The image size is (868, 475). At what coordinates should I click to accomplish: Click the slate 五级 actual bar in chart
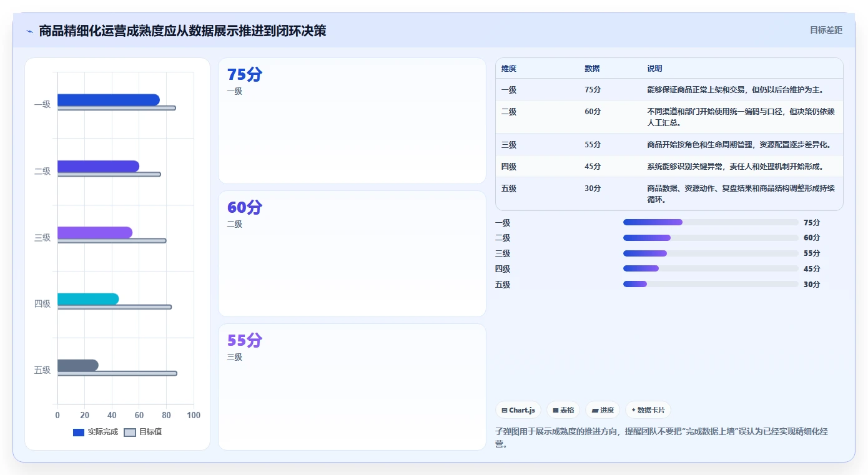pyautogui.click(x=78, y=366)
